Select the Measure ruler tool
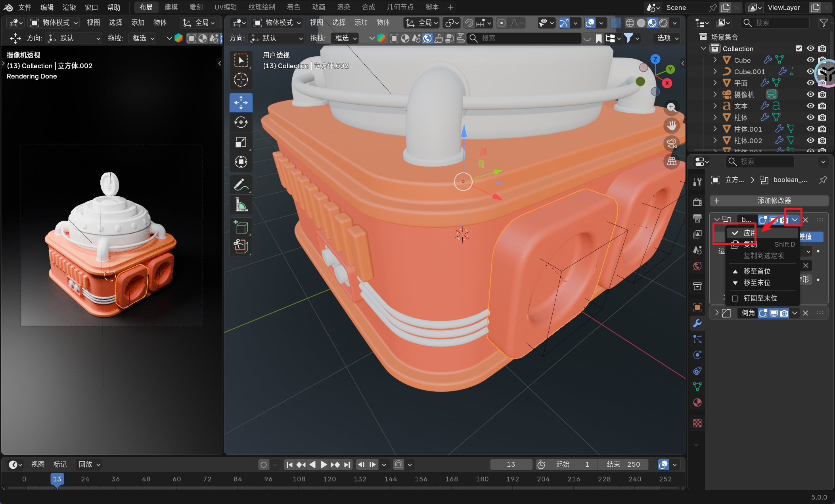 (x=241, y=205)
